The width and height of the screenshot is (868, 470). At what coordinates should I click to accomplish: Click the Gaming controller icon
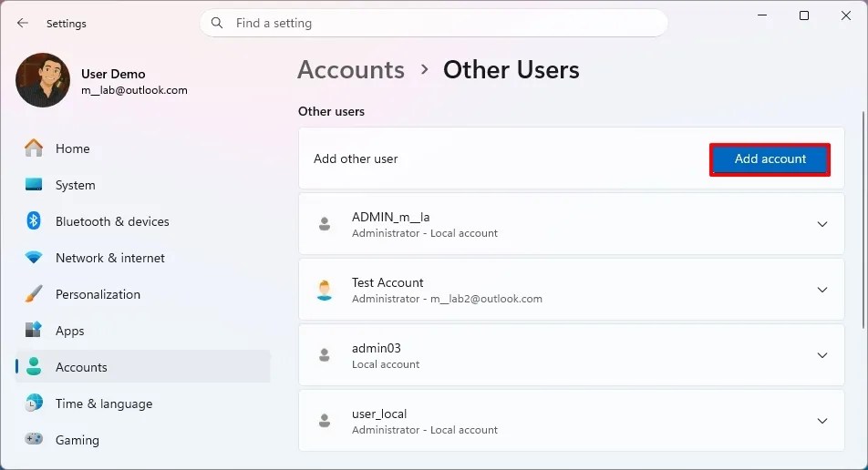click(34, 439)
